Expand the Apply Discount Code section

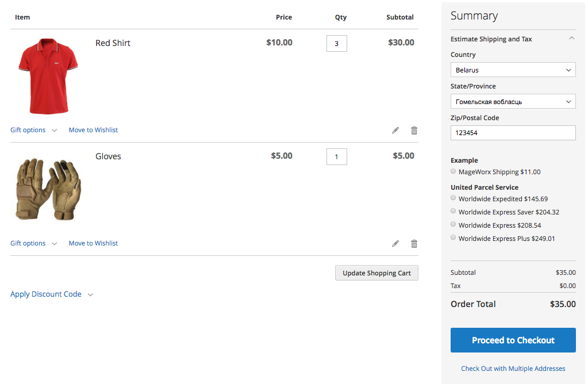coord(51,294)
